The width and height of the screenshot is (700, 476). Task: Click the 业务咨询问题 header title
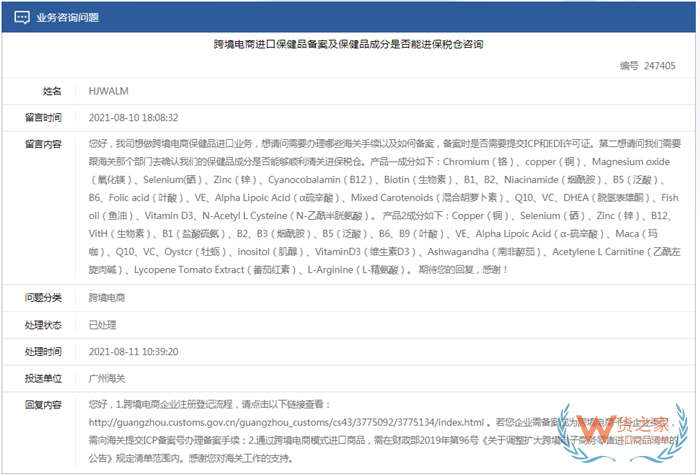pos(67,17)
